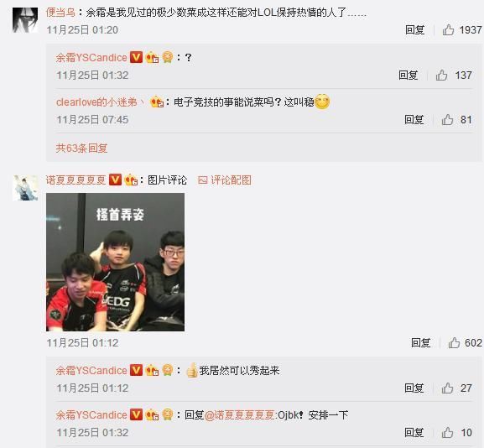Open the 便当鸟 username link

tap(60, 13)
